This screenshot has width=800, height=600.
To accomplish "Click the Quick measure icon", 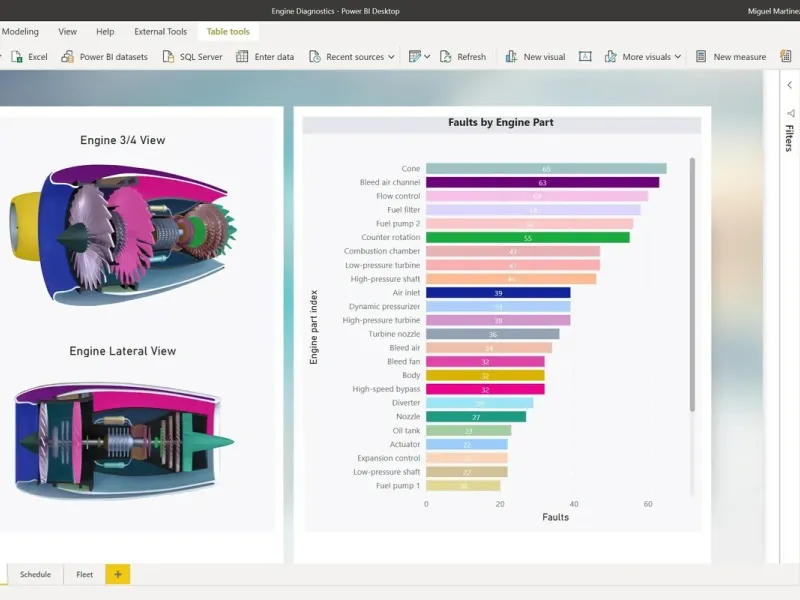I will (x=786, y=56).
